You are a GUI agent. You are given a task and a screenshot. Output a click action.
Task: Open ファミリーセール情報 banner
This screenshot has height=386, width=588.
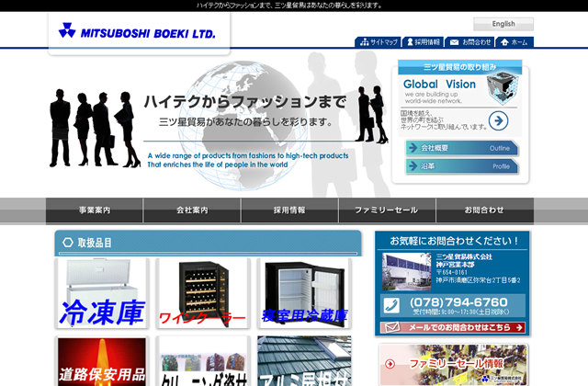[x=453, y=365]
